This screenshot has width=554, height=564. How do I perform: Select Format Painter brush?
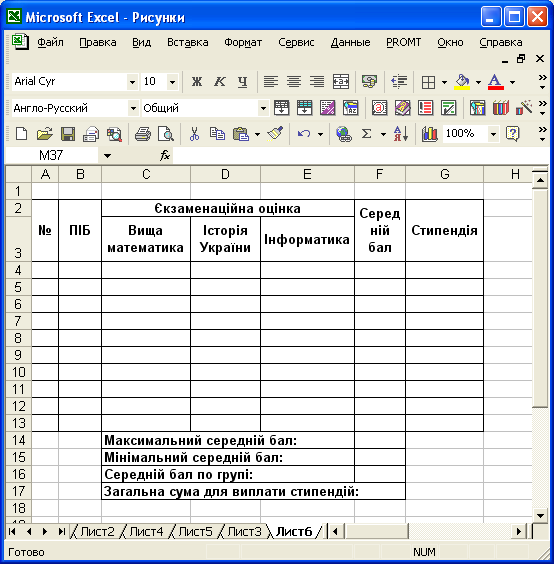pyautogui.click(x=276, y=133)
